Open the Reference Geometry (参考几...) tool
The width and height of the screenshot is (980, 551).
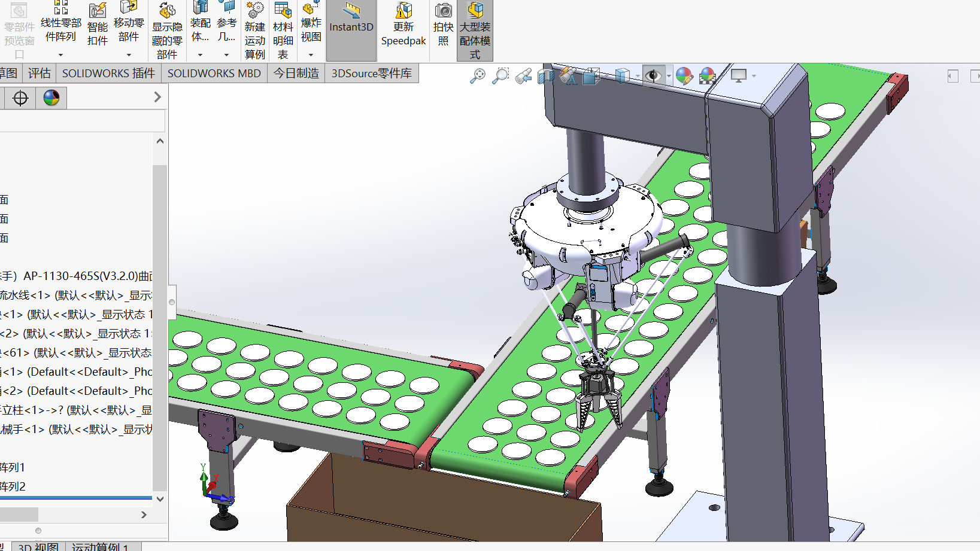pyautogui.click(x=226, y=23)
